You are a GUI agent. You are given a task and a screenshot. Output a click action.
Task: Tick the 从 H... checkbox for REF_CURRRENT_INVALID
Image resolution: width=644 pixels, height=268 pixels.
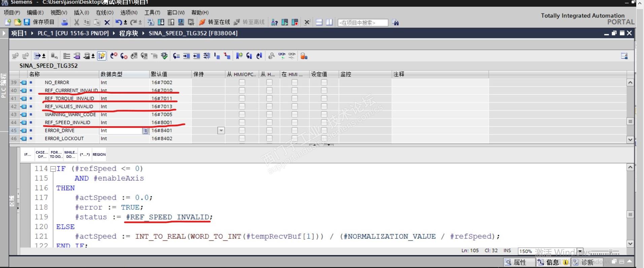point(269,90)
